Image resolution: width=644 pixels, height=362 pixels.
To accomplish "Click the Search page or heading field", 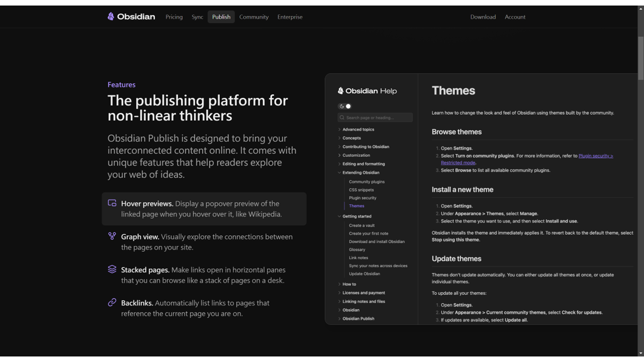I will (x=377, y=118).
